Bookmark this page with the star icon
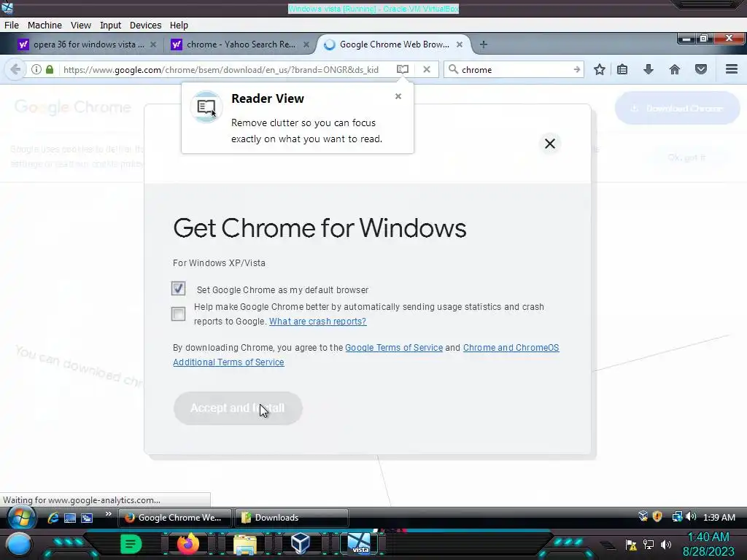The width and height of the screenshot is (747, 560). [x=600, y=69]
